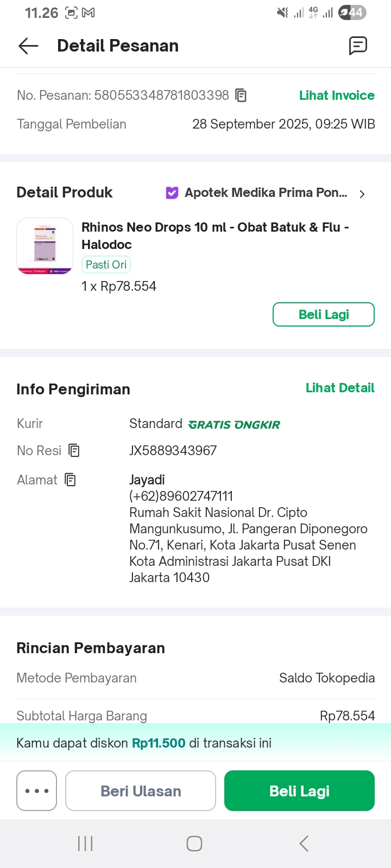Open Rhinos Neo Drops product title

coord(215,235)
